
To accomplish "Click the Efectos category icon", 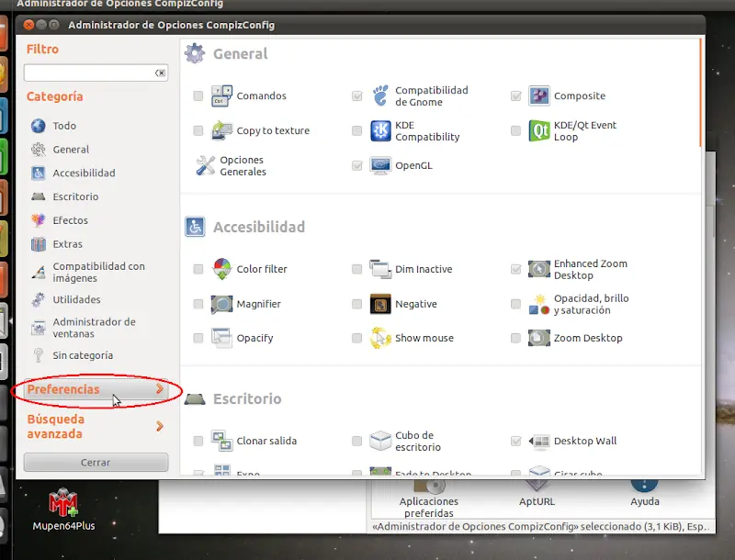I will (x=39, y=220).
